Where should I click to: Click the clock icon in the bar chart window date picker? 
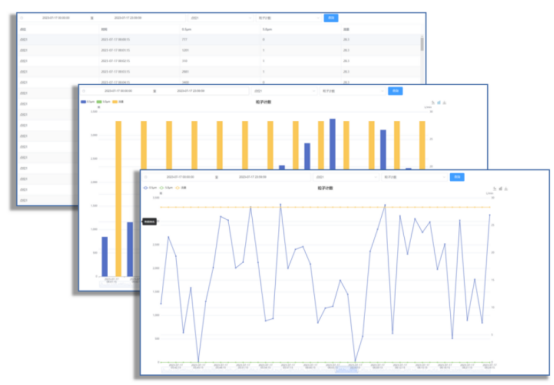(84, 91)
